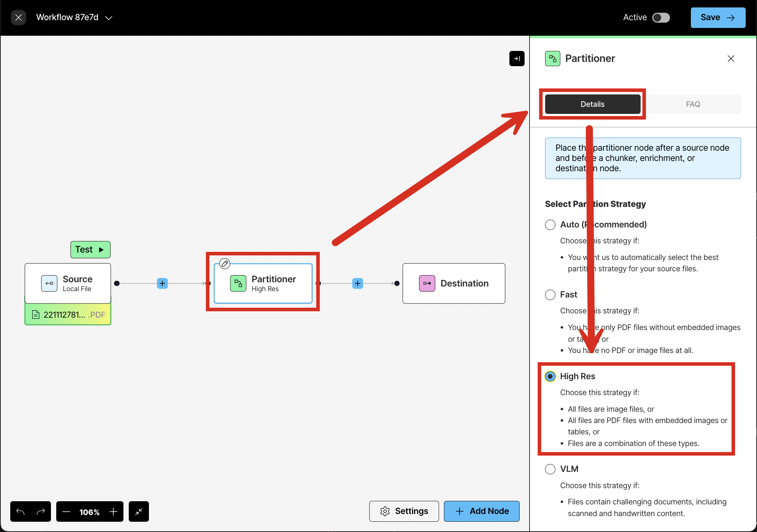Select the Auto partition strategy
The width and height of the screenshot is (757, 532).
point(550,225)
